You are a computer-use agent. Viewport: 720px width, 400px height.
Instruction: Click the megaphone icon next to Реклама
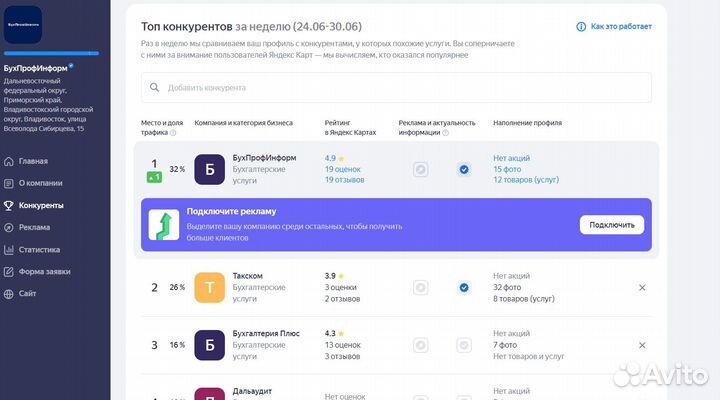coord(9,227)
